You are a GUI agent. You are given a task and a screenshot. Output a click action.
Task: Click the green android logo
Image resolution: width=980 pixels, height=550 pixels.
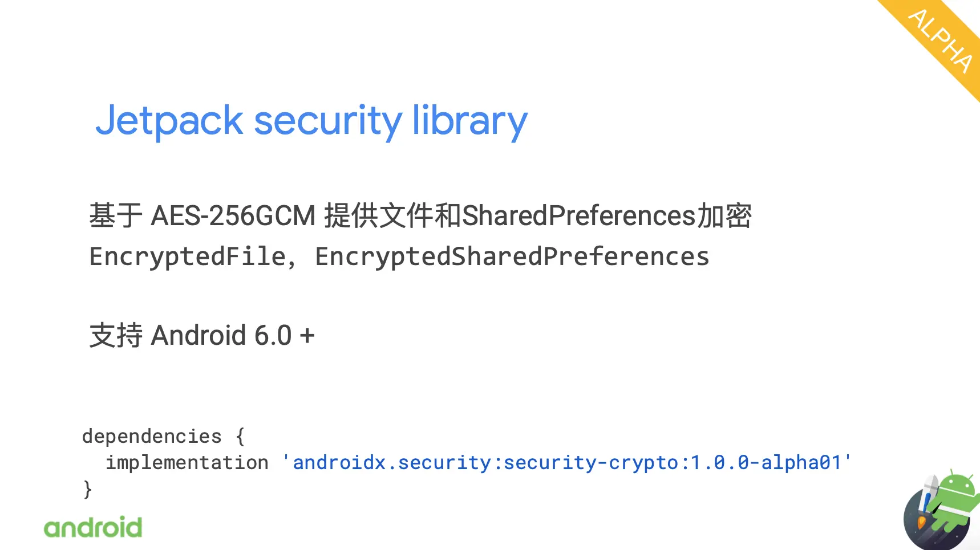pyautogui.click(x=93, y=527)
